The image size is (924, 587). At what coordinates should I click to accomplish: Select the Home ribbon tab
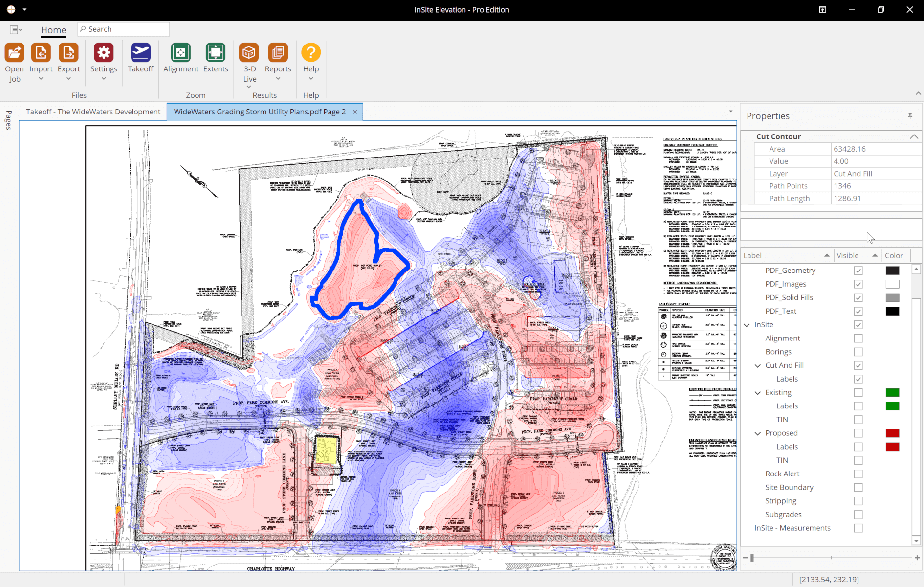[x=53, y=30]
